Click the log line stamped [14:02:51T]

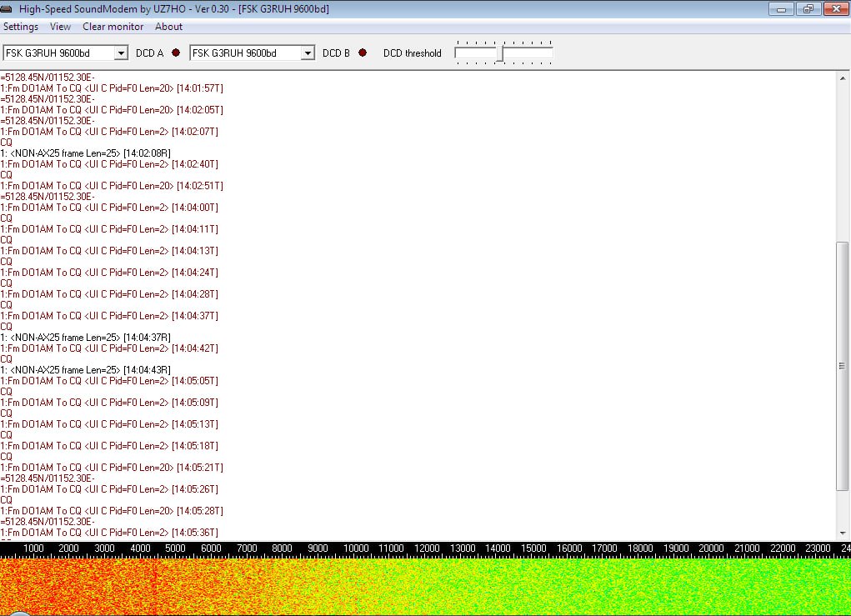coord(112,186)
